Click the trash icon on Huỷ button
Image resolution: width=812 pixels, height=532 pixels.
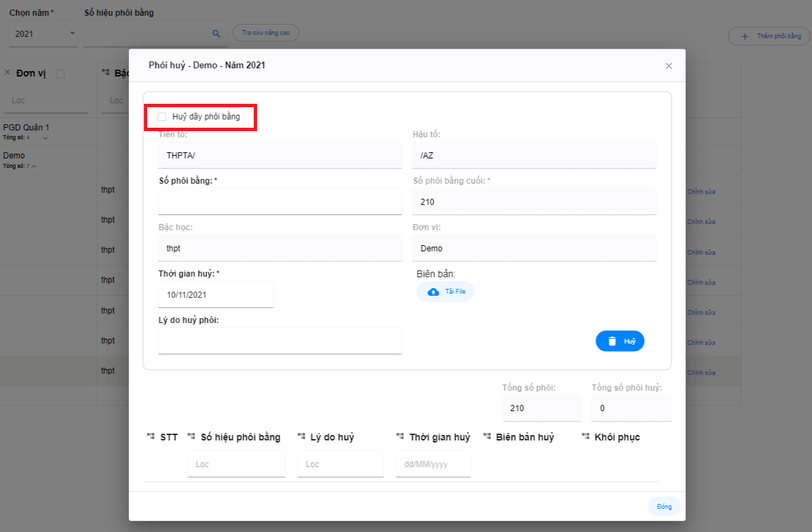tap(612, 341)
